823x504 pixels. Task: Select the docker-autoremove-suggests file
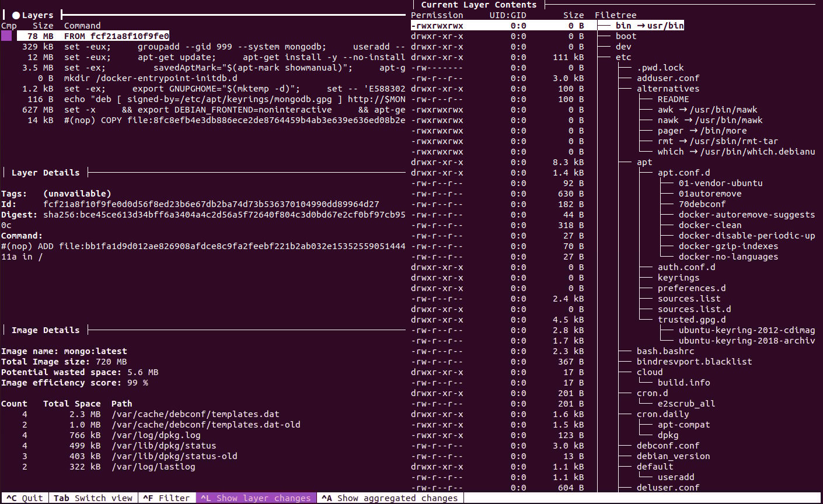pyautogui.click(x=747, y=215)
